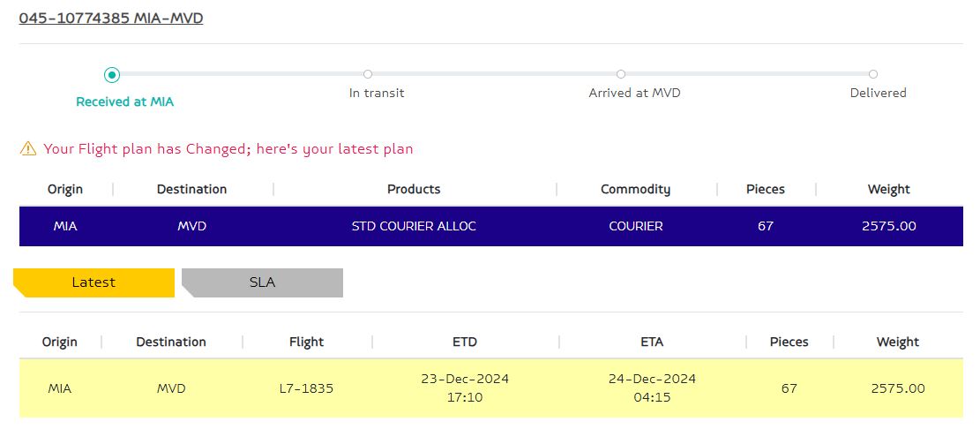Image resolution: width=980 pixels, height=429 pixels.
Task: Select the Received at MIA progress marker
Action: (x=112, y=75)
